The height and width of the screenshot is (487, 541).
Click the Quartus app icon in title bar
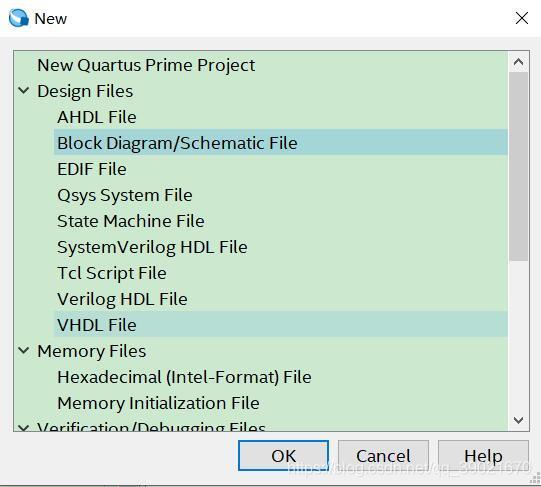[18, 18]
